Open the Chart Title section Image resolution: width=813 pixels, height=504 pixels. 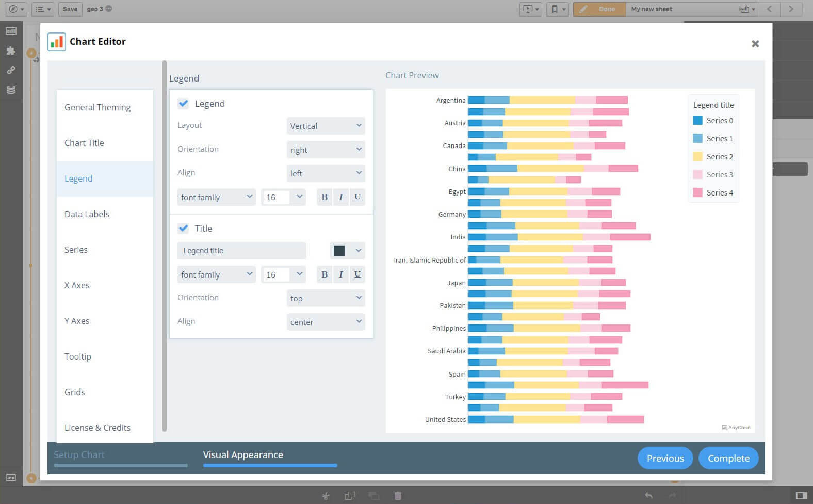point(105,143)
